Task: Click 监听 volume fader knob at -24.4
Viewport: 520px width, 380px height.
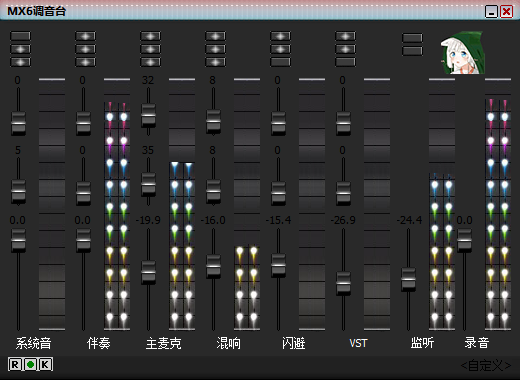Action: 408,279
